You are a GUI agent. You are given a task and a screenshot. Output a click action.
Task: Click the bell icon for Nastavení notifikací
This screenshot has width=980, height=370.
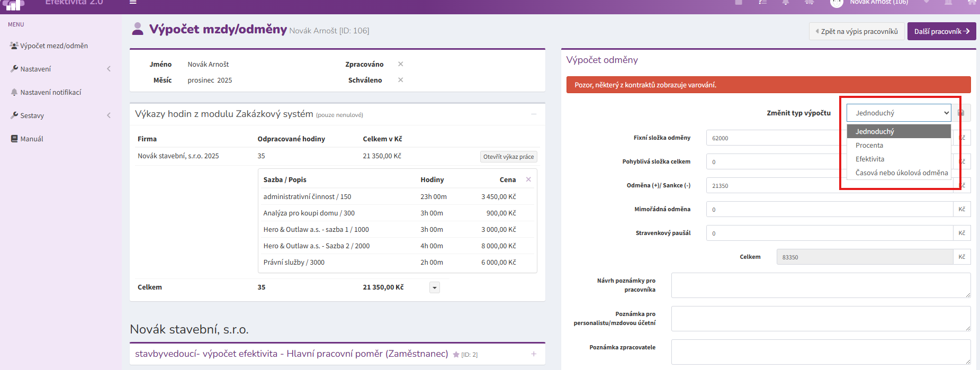tap(14, 92)
